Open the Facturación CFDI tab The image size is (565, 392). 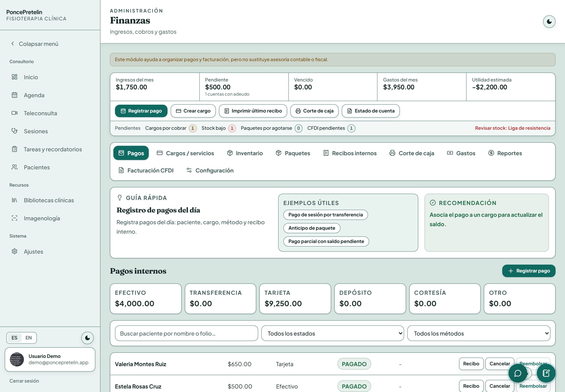(x=146, y=170)
